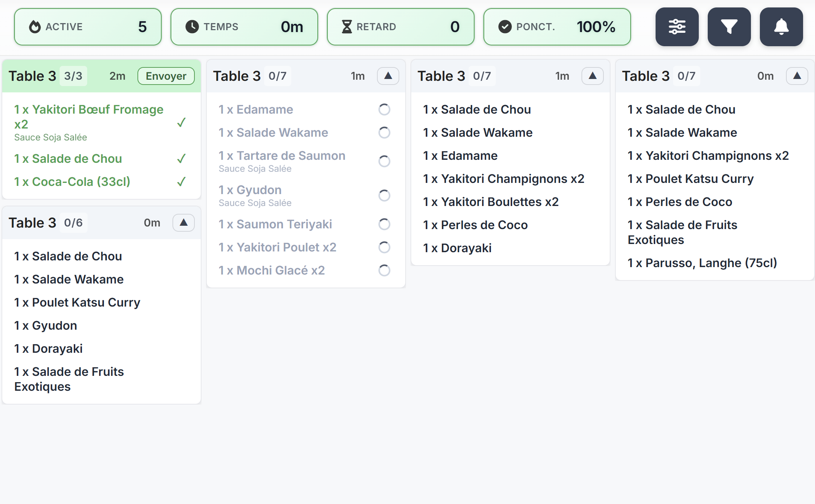815x504 pixels.
Task: Select Perles de Coco in the third ticket
Action: pyautogui.click(x=475, y=225)
